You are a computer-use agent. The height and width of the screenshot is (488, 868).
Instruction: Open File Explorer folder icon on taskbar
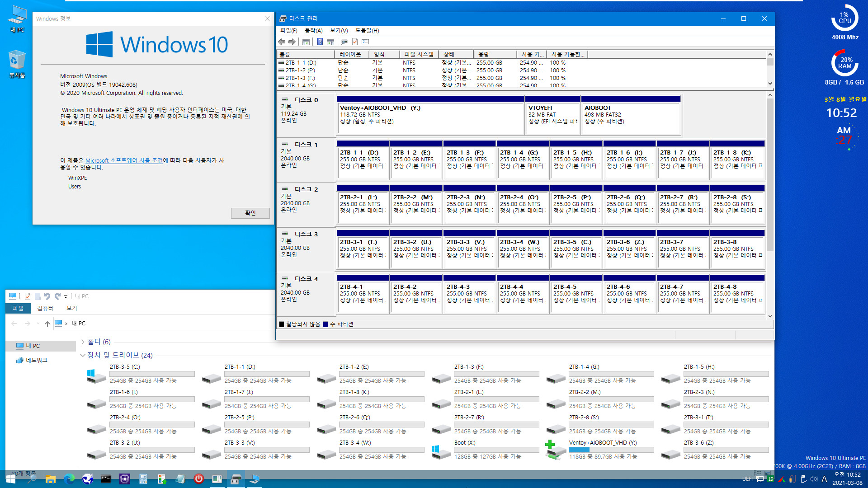pos(50,479)
